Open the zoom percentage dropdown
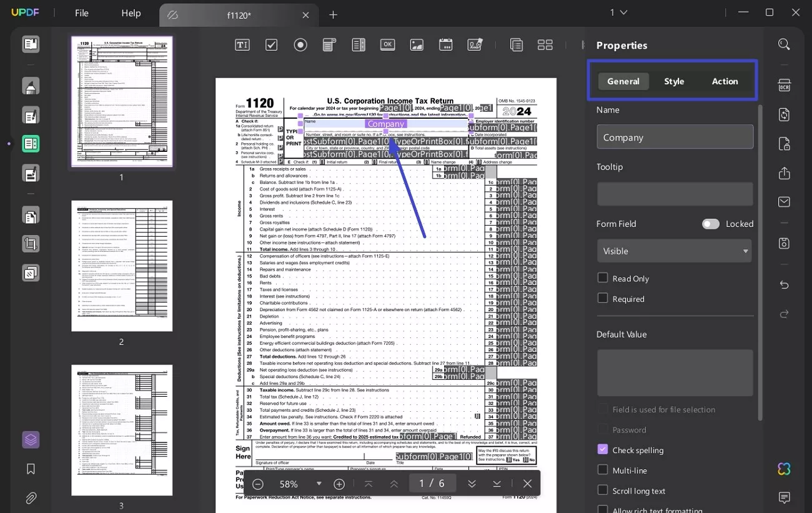The height and width of the screenshot is (513, 812). tap(319, 484)
